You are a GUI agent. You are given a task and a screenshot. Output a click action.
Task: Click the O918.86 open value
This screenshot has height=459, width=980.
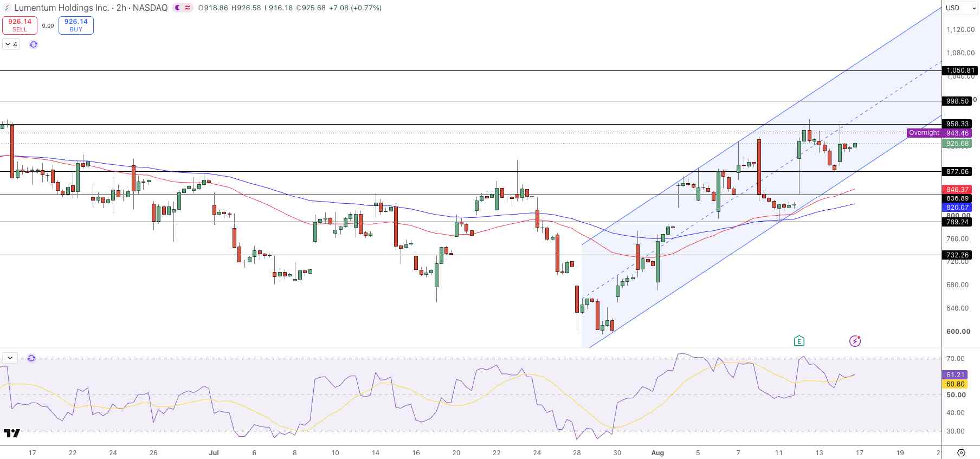[x=213, y=8]
